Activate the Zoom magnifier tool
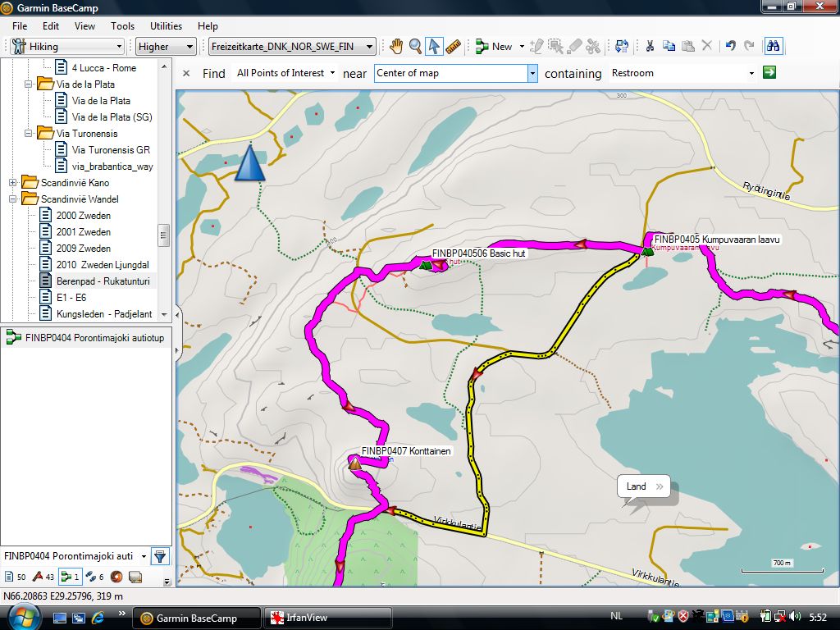This screenshot has width=840, height=630. pos(416,47)
